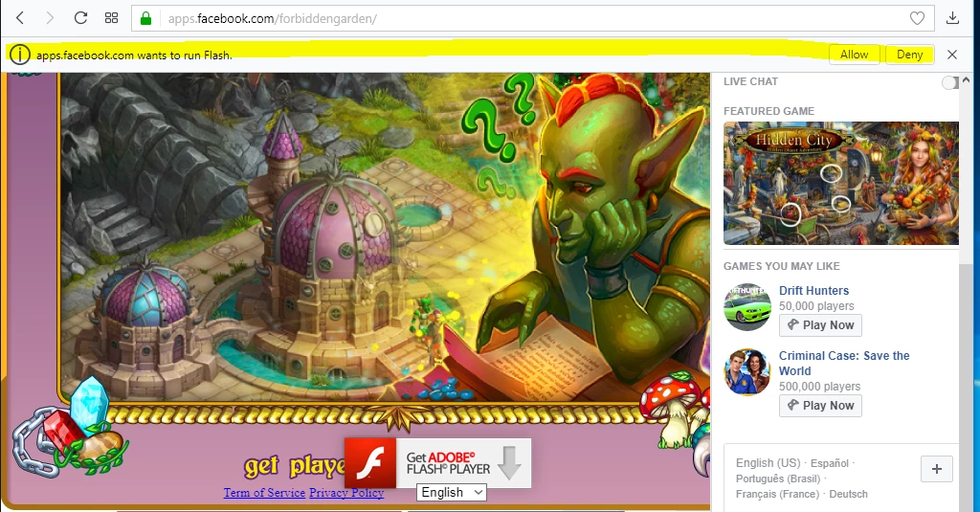Click the Criminal Case game icon
Screen dimensions: 980x512
[747, 372]
